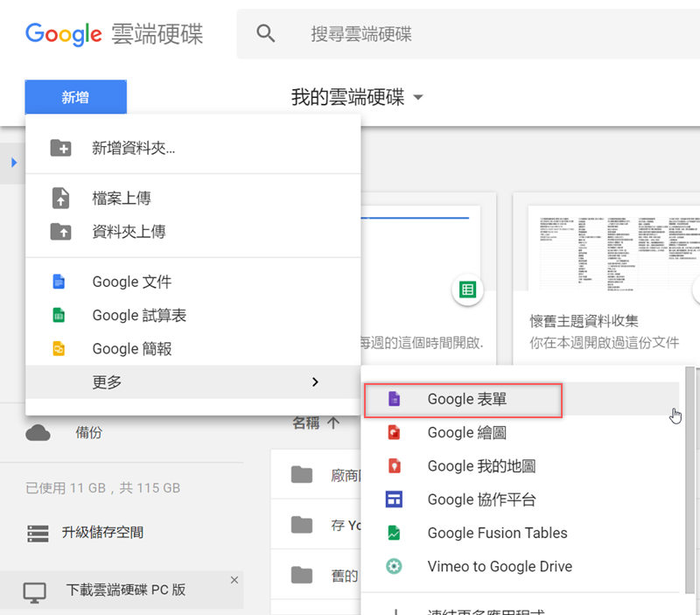
Task: Expand the 更多 submenu chevron
Action: pos(315,381)
